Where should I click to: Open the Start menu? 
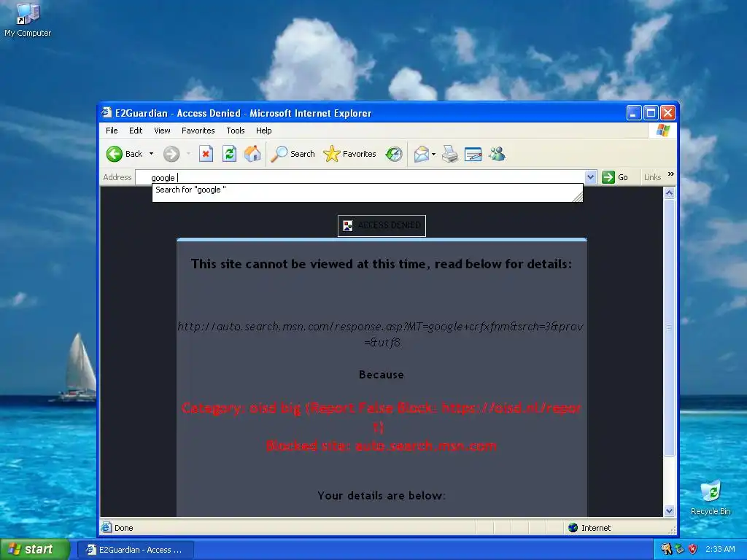[35, 550]
